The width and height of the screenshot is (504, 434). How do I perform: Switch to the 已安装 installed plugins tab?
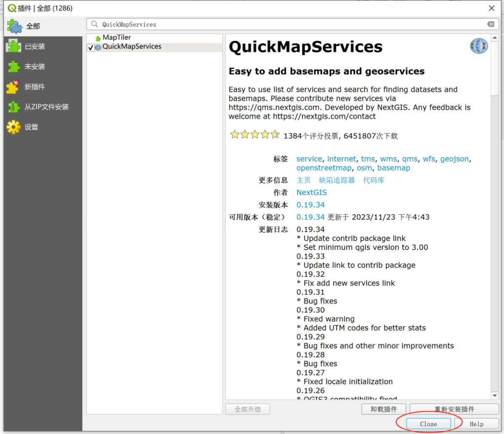pos(43,47)
